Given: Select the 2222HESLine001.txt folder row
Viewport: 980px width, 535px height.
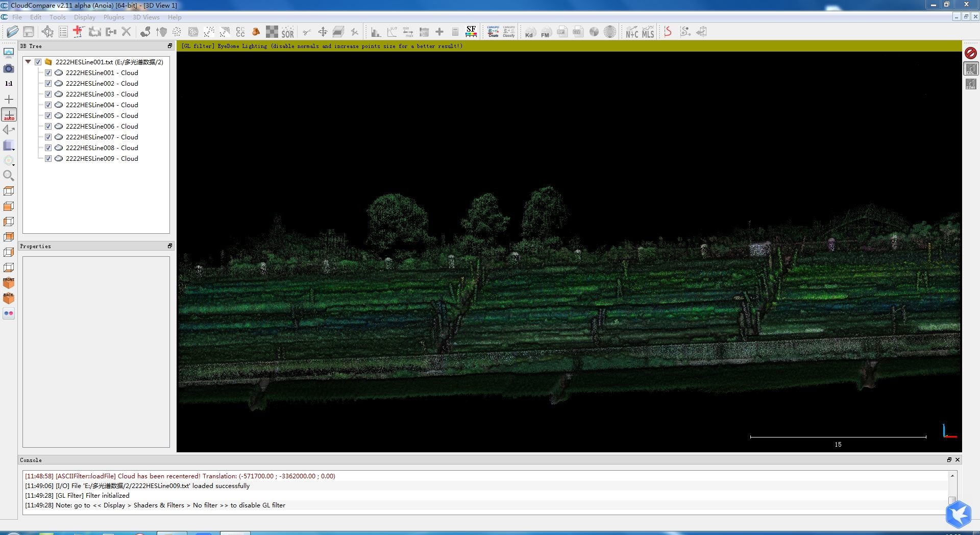Looking at the screenshot, I should click(x=96, y=62).
